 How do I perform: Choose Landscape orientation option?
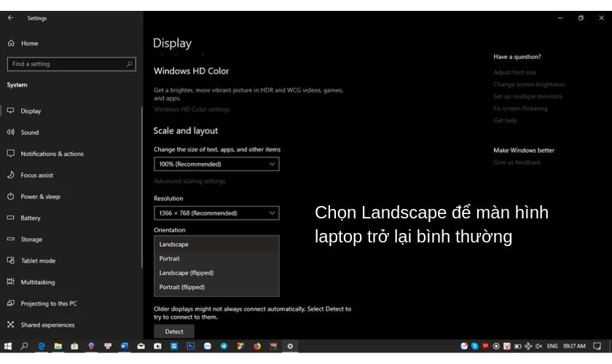coord(216,244)
